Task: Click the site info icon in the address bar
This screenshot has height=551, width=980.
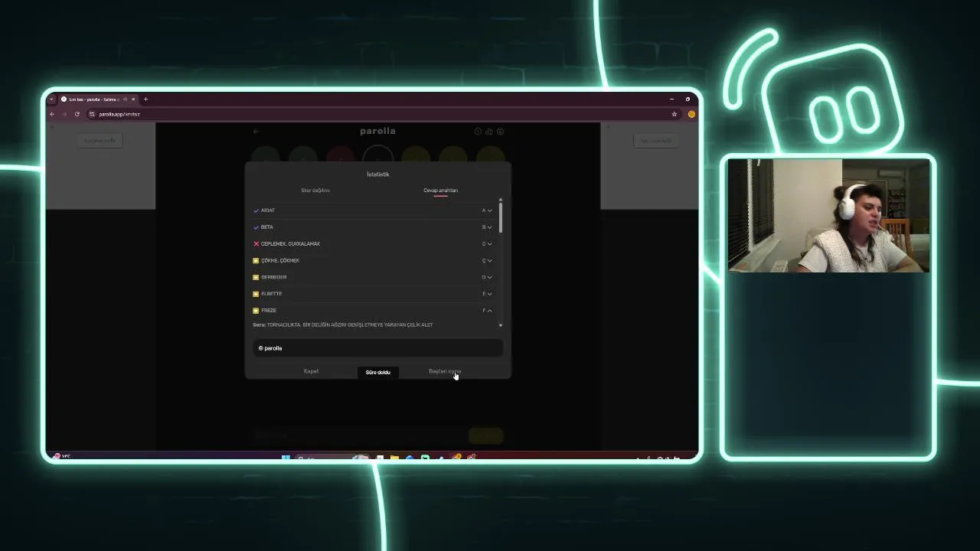Action: [92, 114]
